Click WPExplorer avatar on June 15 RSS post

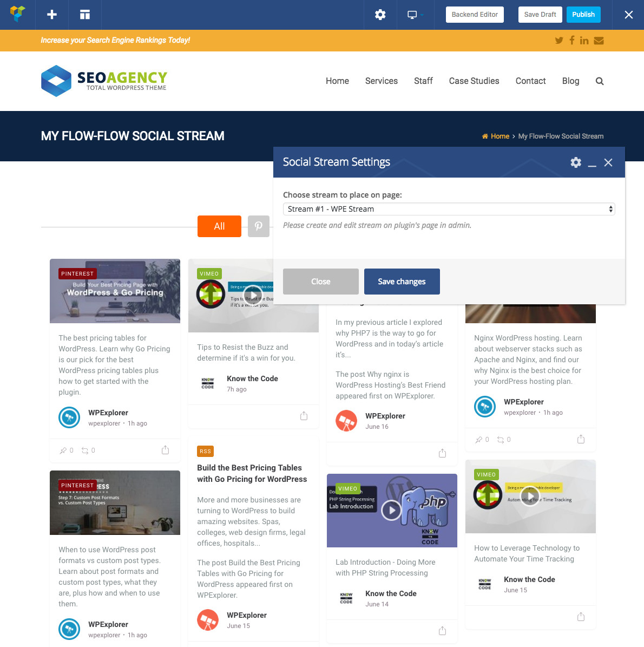pos(207,620)
